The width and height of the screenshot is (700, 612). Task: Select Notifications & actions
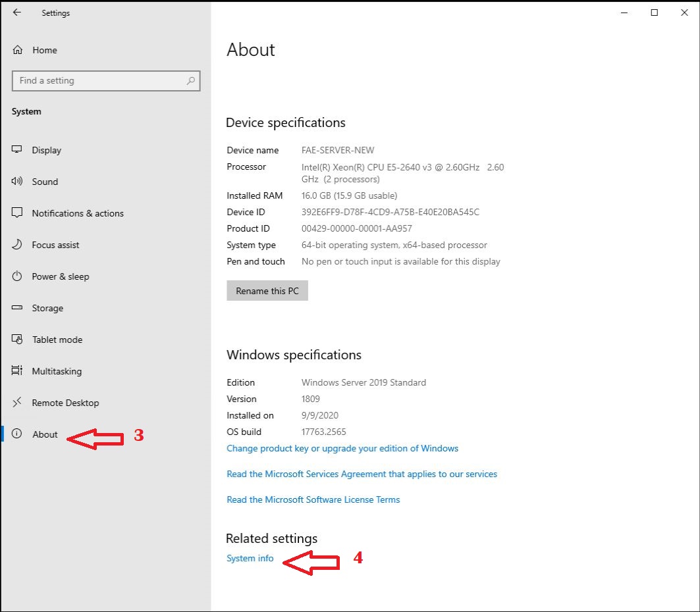[78, 214]
